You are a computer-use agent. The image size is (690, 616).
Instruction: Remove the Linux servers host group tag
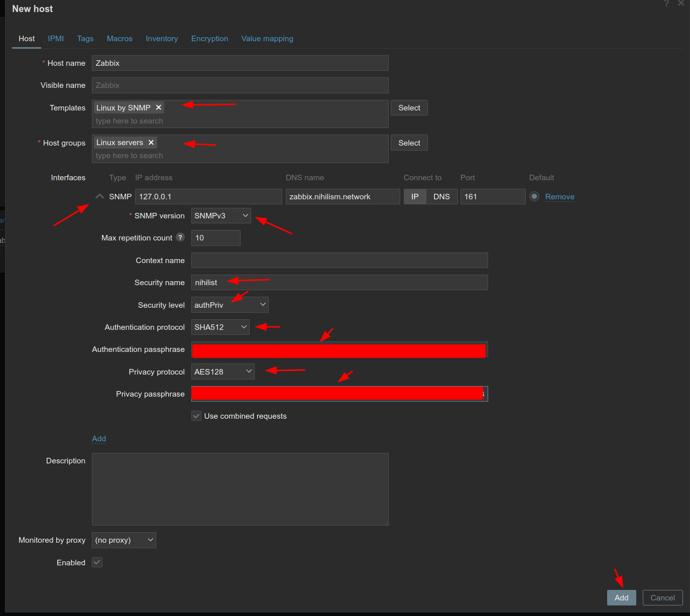pyautogui.click(x=151, y=143)
